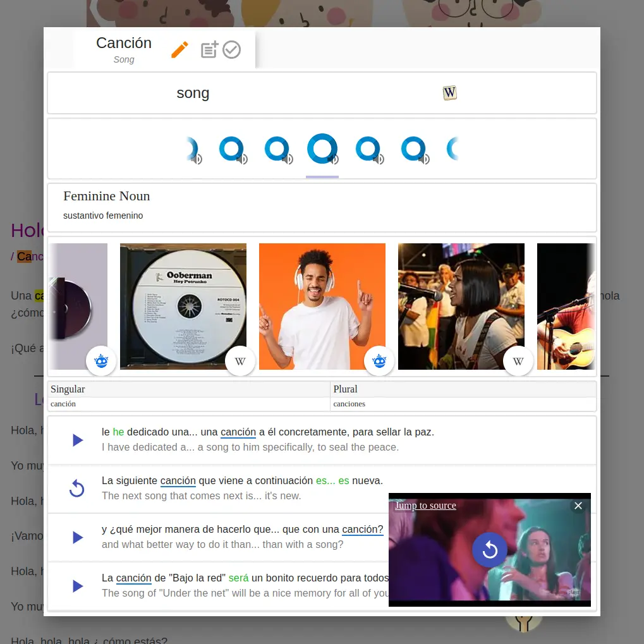The height and width of the screenshot is (644, 644).
Task: Toggle the checkmark circle for Canción
Action: 232,50
